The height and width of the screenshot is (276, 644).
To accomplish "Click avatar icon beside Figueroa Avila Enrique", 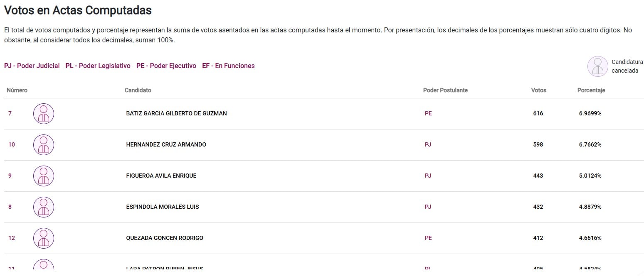I will (44, 176).
